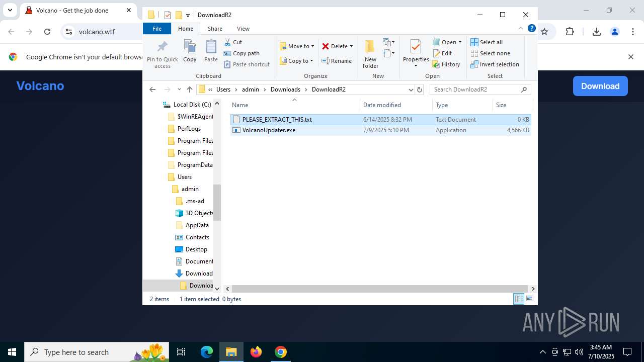Open the Move to dropdown
This screenshot has width=644, height=362.
coord(297,46)
